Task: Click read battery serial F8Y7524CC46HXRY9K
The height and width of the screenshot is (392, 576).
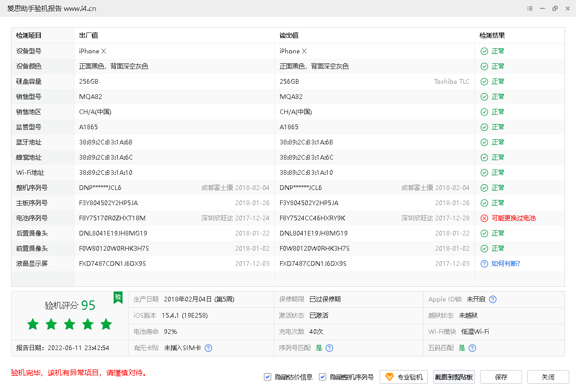Action: pos(313,218)
